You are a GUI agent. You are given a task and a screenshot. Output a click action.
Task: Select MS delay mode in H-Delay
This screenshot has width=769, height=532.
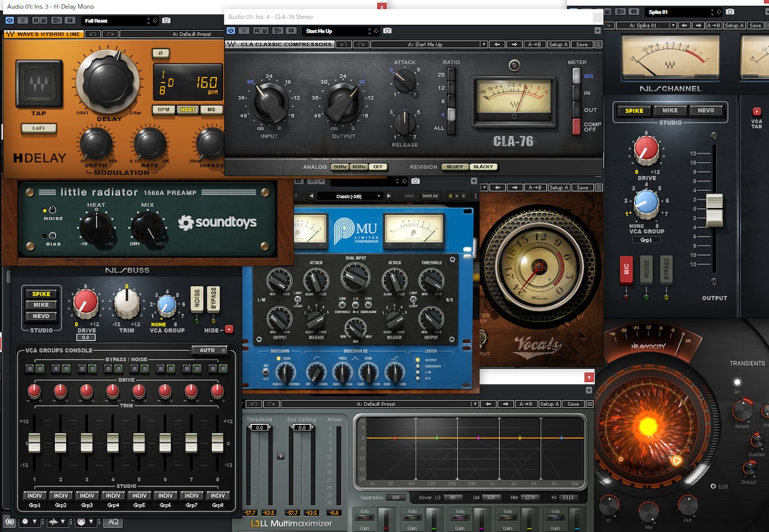(x=211, y=110)
